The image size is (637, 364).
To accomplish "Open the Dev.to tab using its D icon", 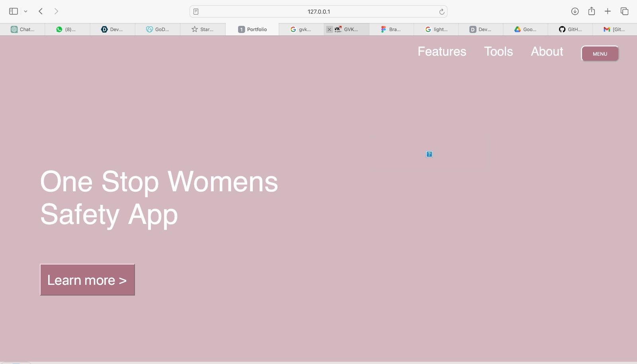I will (x=104, y=29).
